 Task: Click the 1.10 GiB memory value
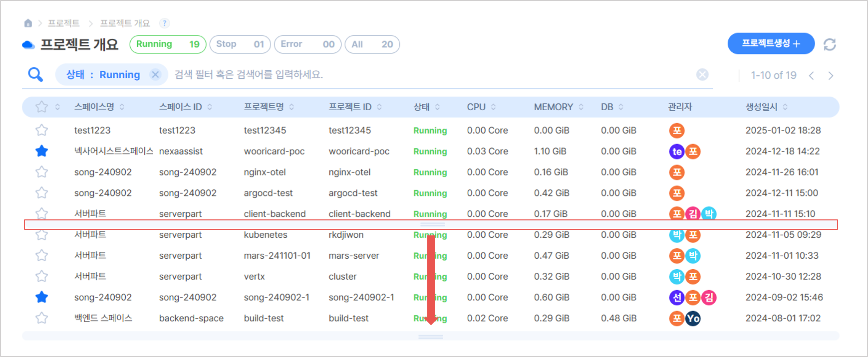(550, 152)
